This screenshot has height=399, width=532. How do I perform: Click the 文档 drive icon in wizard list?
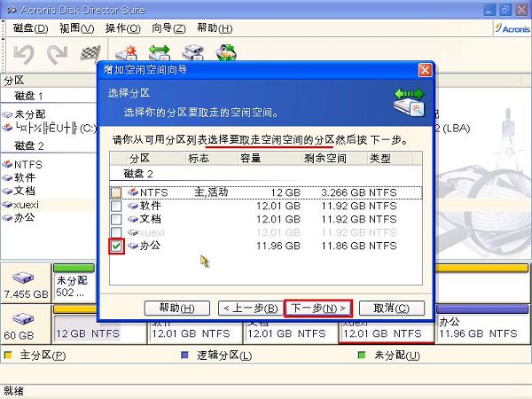tap(133, 219)
